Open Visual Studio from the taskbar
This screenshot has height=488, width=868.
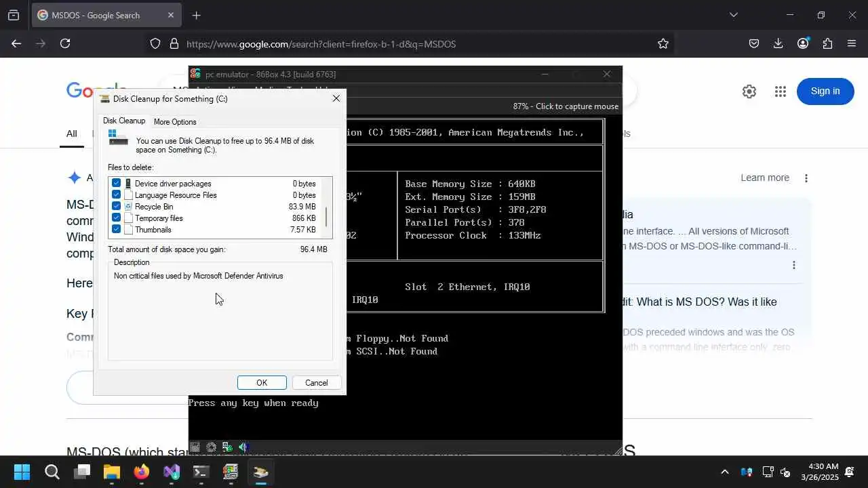pyautogui.click(x=171, y=472)
